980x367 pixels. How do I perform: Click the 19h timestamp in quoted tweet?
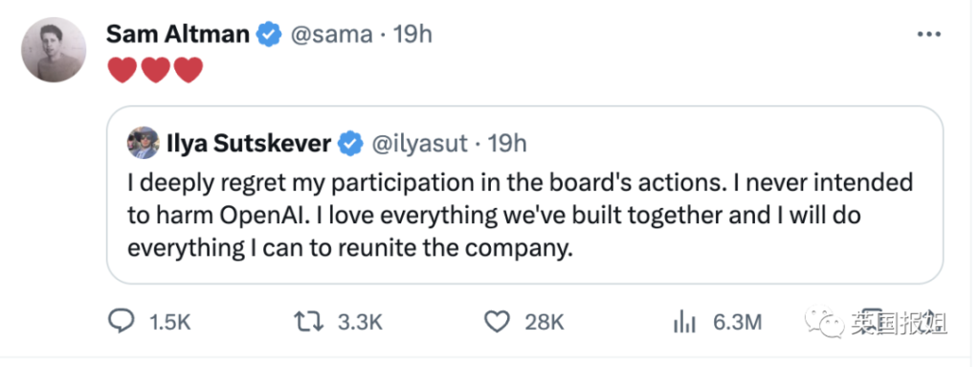pyautogui.click(x=507, y=145)
